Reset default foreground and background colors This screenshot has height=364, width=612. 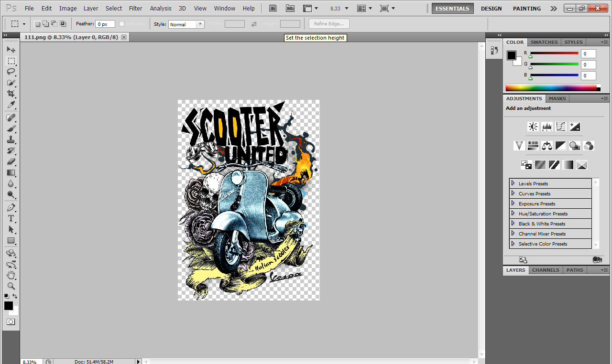[7, 296]
